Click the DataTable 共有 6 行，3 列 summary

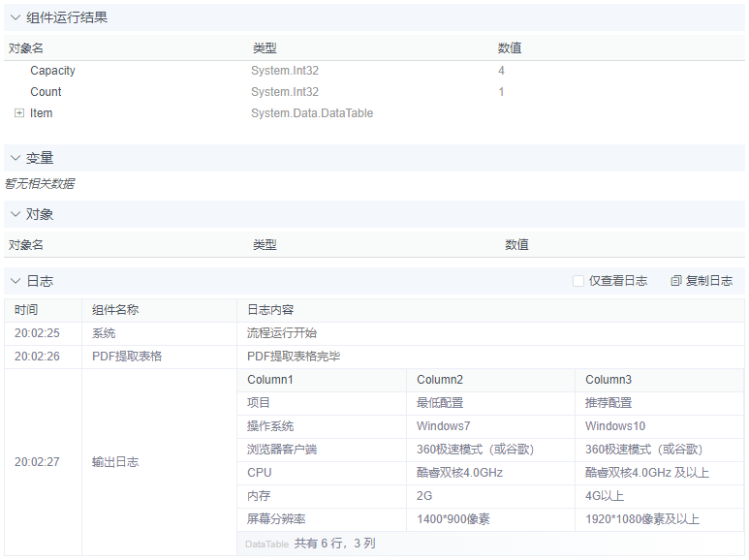pyautogui.click(x=310, y=544)
